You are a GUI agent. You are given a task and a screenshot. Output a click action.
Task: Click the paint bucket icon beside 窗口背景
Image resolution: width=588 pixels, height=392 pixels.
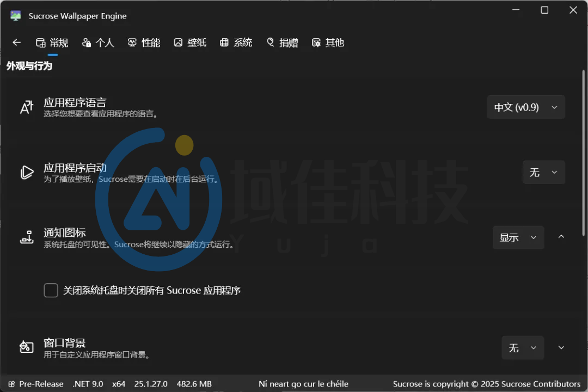point(27,347)
